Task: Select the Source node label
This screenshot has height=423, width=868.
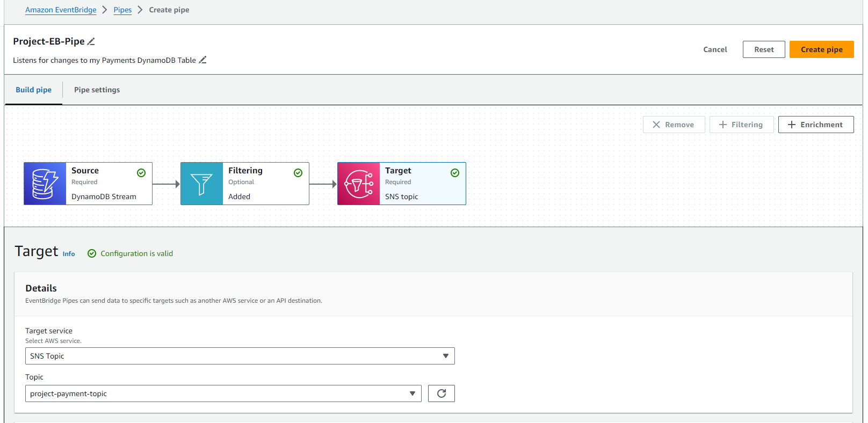Action: [85, 171]
